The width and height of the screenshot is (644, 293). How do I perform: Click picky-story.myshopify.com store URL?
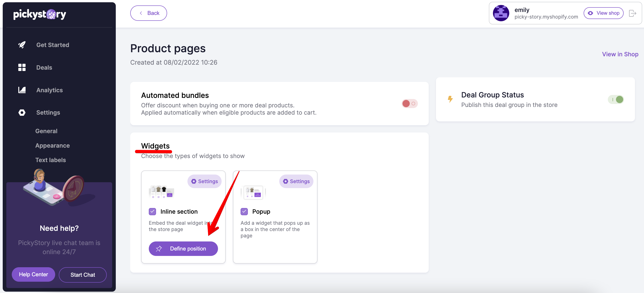click(546, 17)
